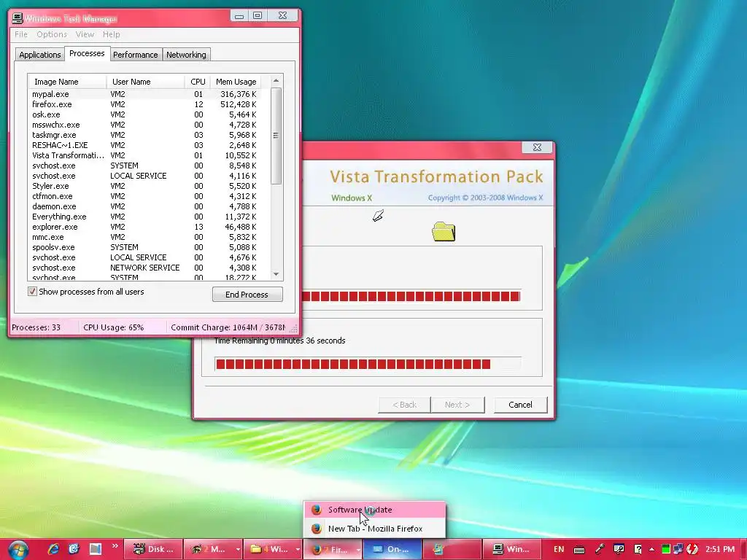The image size is (747, 560).
Task: Click the pen-shaped language bar icon
Action: click(600, 549)
